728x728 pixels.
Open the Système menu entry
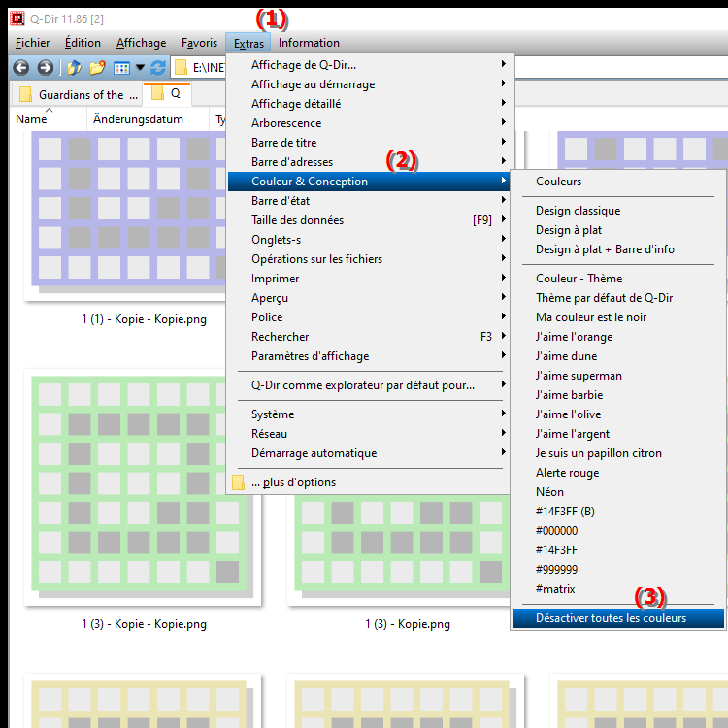(x=370, y=414)
